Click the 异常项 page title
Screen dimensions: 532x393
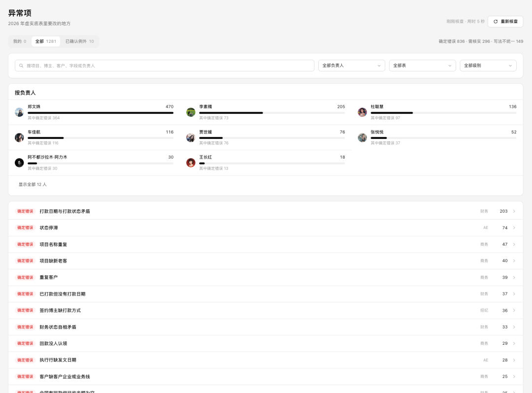20,13
